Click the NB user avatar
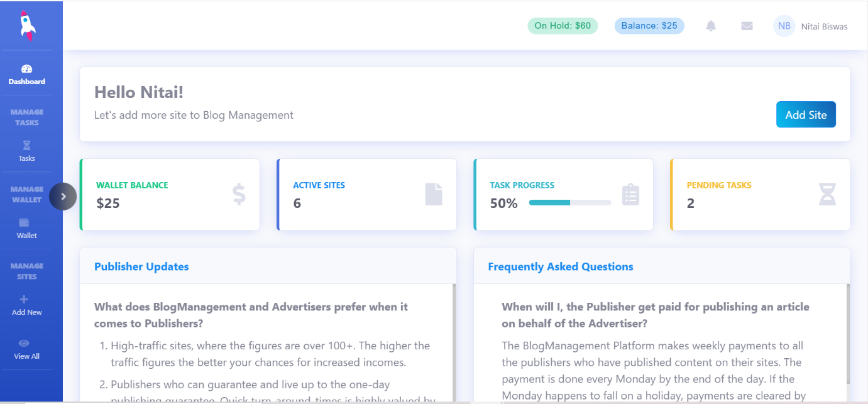The width and height of the screenshot is (868, 404). pos(784,26)
